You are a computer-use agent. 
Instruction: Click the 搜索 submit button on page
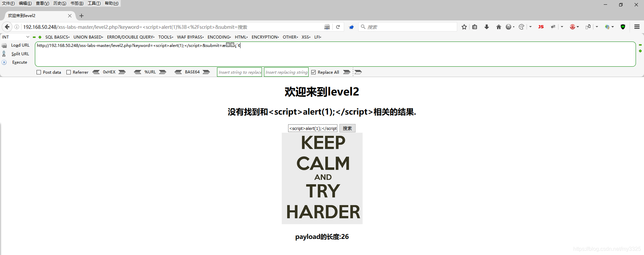[347, 128]
